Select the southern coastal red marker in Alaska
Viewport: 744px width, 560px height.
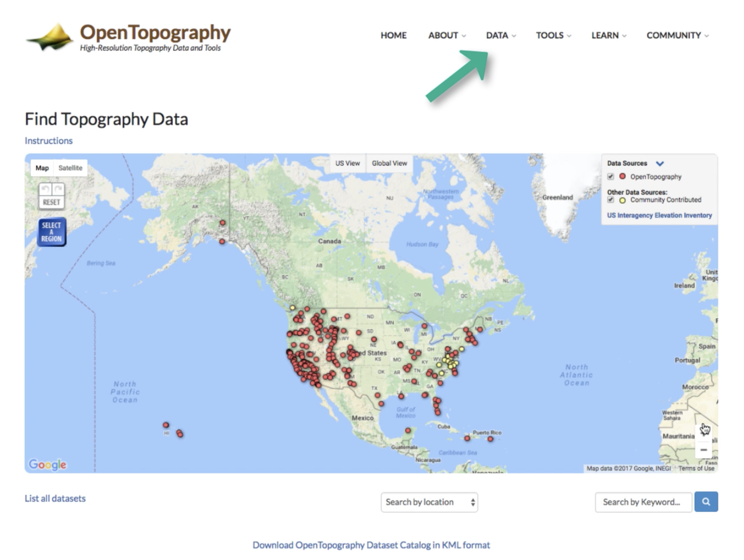(x=222, y=241)
